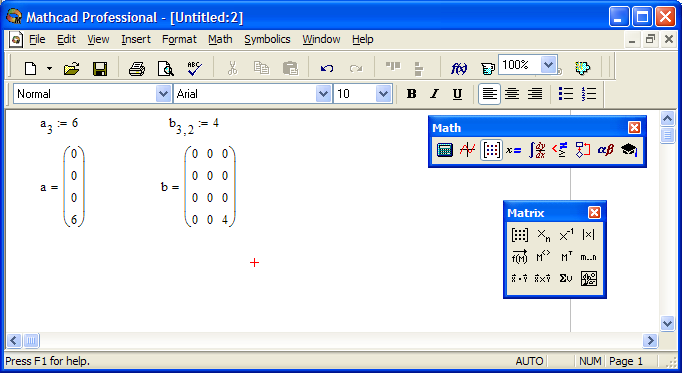Viewport: 682px width, 373px height.
Task: Toggle Bold formatting
Action: [x=411, y=94]
